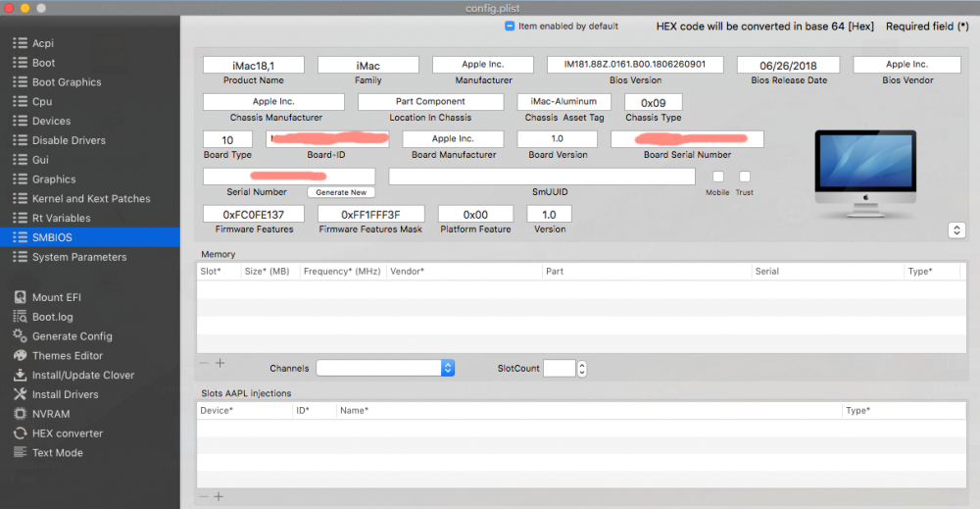Click the list icon beside SMBIOS

tap(20, 237)
